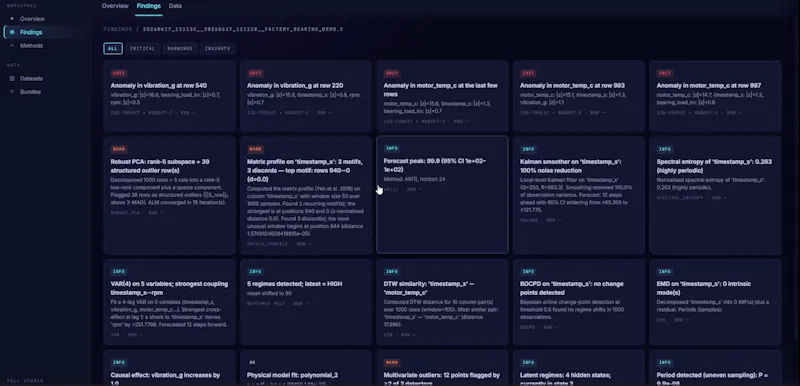Open the VAR(4) on 5 variables card
Viewport: 800px width, 386px height.
169,302
